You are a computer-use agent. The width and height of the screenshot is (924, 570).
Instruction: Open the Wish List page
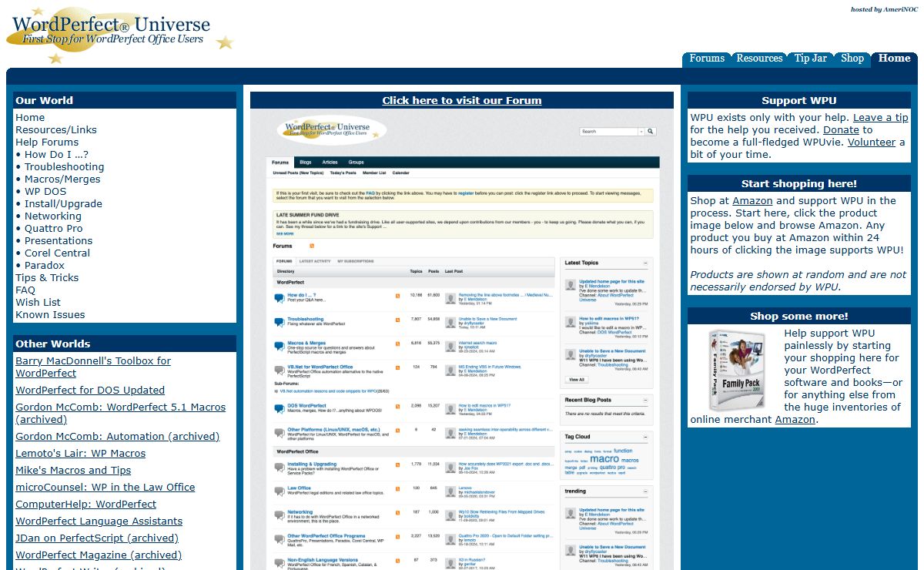click(38, 303)
